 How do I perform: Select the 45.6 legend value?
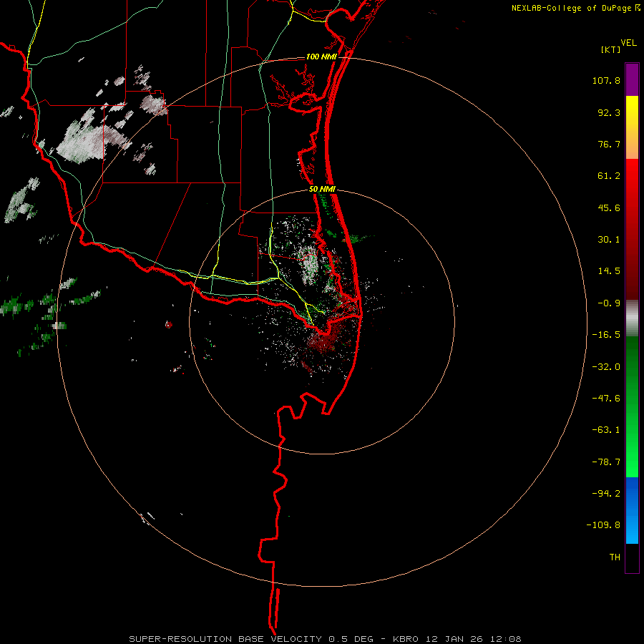(609, 208)
